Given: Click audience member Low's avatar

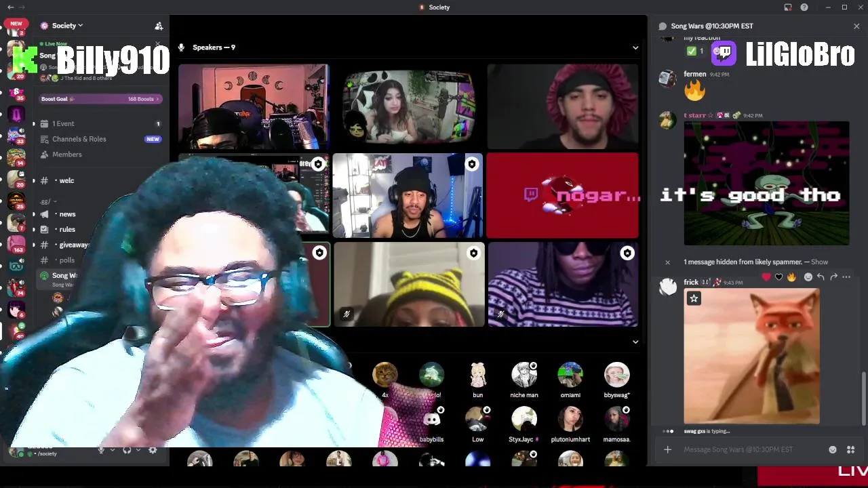Looking at the screenshot, I should tap(478, 420).
